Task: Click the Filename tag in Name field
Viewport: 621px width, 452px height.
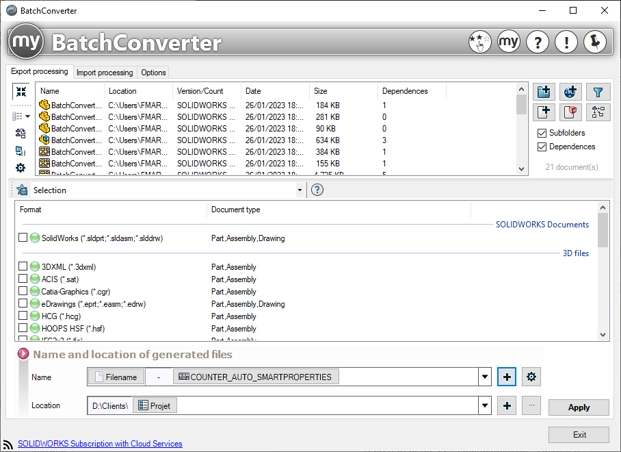Action: point(116,377)
